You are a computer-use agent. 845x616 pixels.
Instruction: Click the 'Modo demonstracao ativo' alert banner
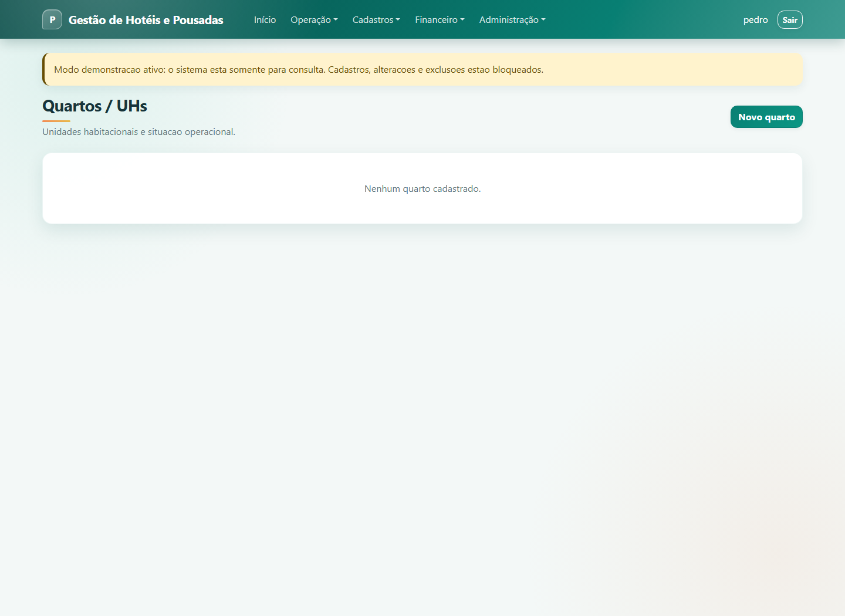(x=422, y=69)
